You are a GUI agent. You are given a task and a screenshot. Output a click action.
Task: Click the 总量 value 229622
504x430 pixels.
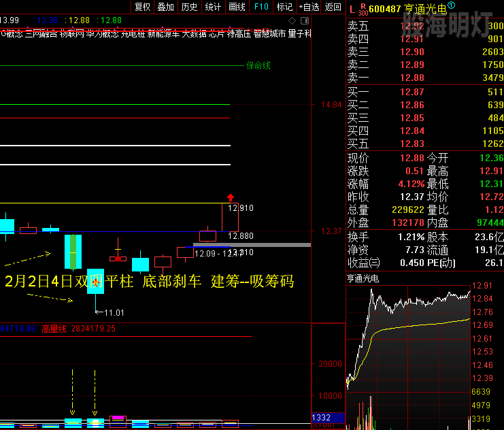click(x=408, y=210)
